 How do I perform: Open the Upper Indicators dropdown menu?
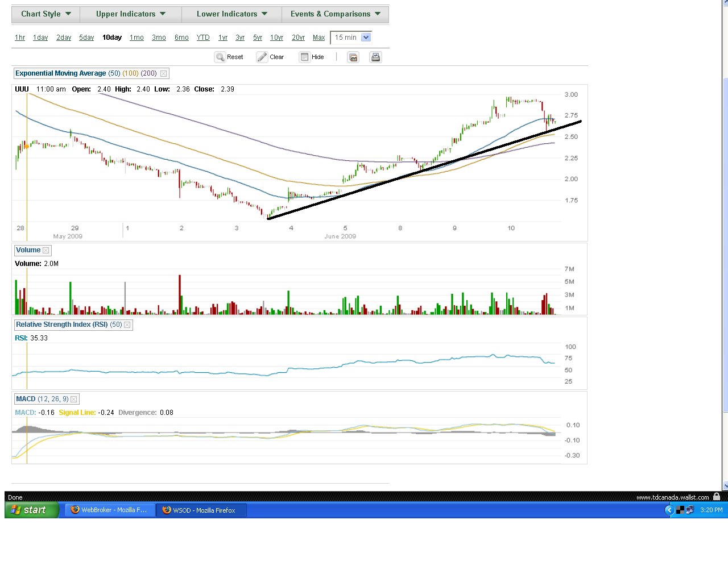coord(131,14)
